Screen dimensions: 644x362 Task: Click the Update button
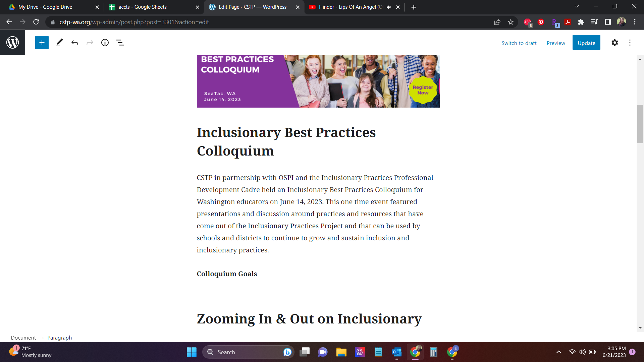[x=586, y=43]
